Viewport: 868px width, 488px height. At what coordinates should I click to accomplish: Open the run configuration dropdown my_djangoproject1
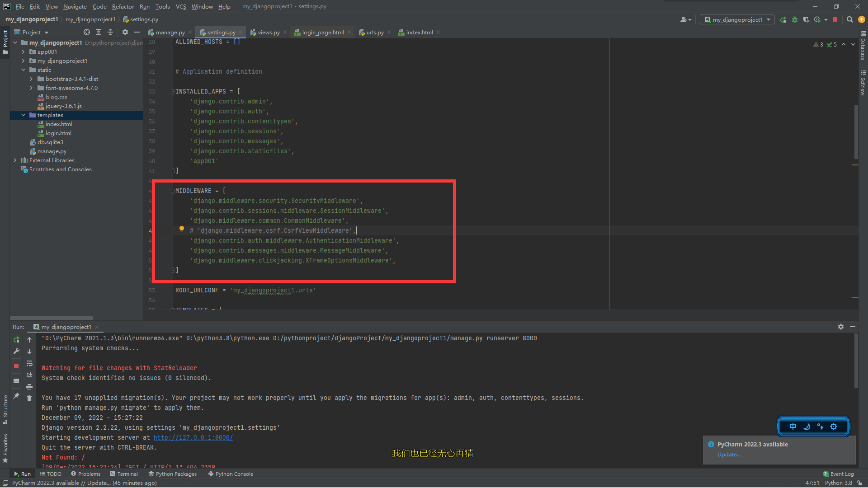click(737, 19)
